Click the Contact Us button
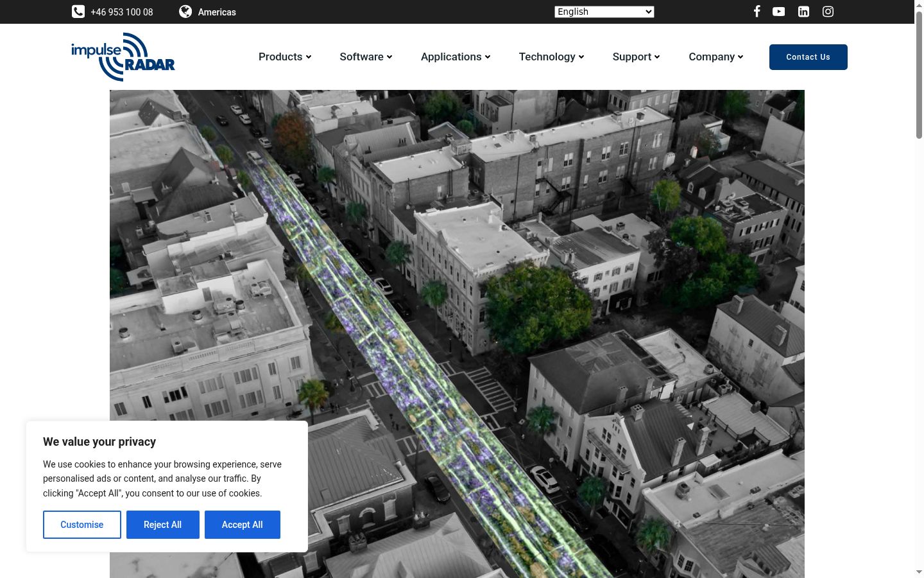The image size is (924, 578). (x=809, y=57)
